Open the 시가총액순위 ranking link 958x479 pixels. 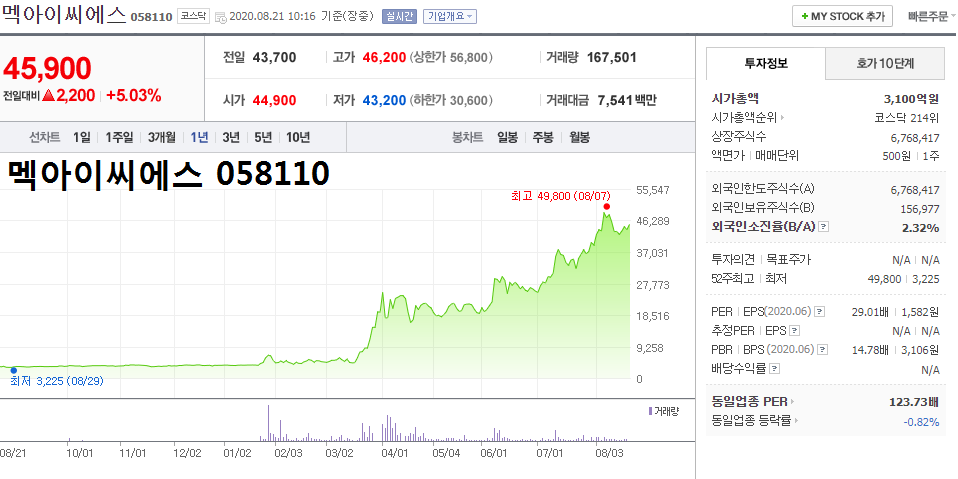748,117
